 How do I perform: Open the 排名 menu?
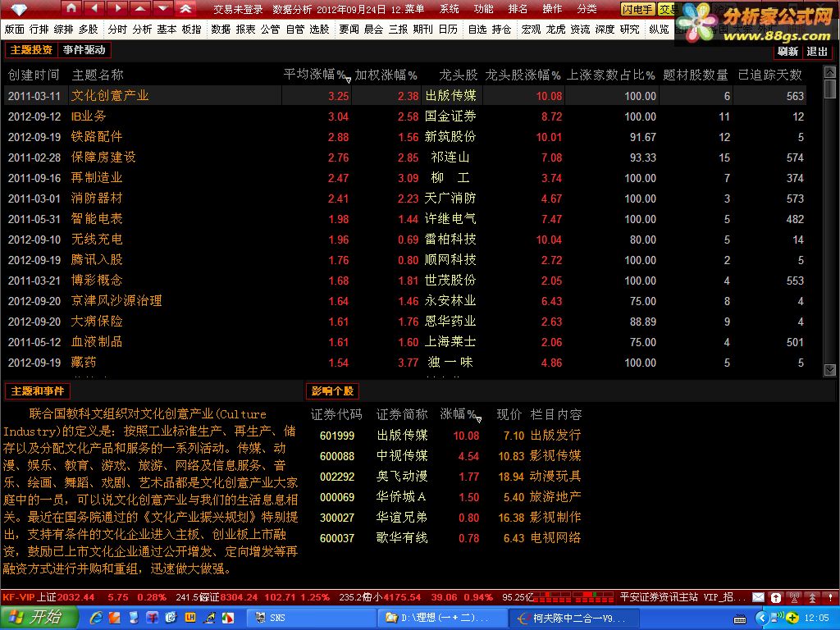pos(518,9)
